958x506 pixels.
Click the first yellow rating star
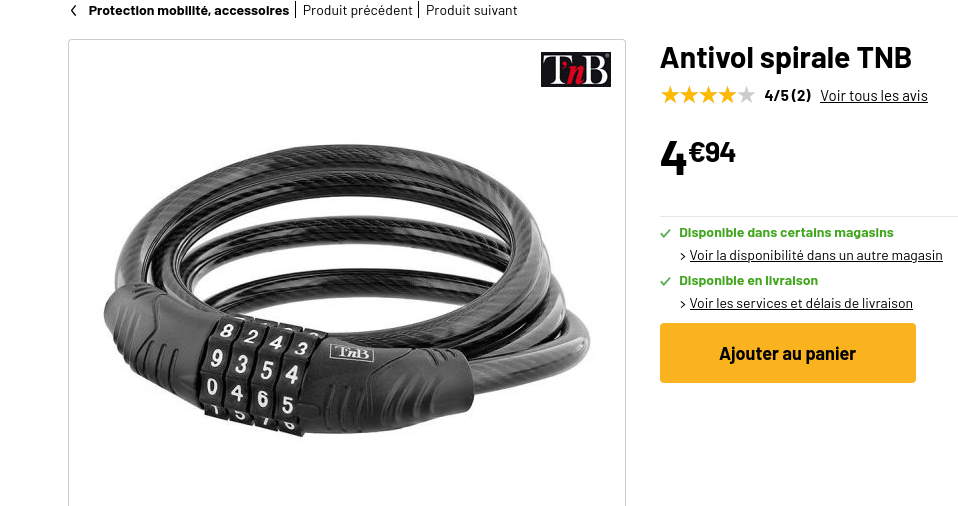click(x=670, y=95)
